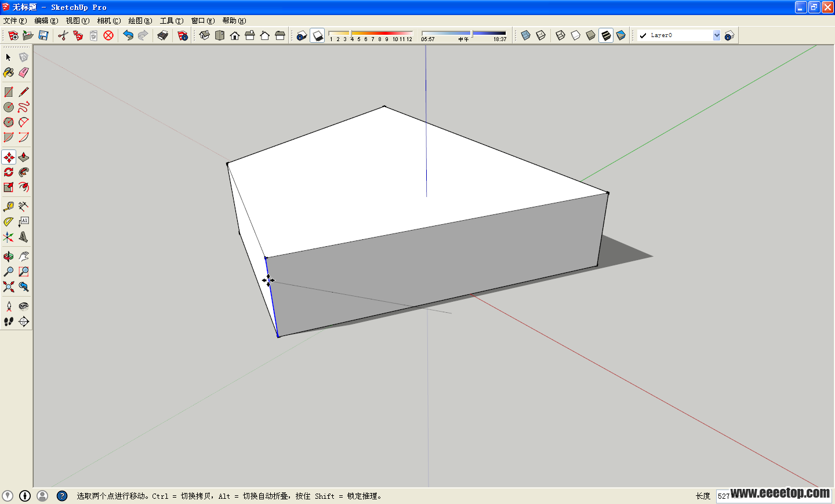This screenshot has height=504, width=835.
Task: Choose the Rotate tool
Action: click(9, 172)
